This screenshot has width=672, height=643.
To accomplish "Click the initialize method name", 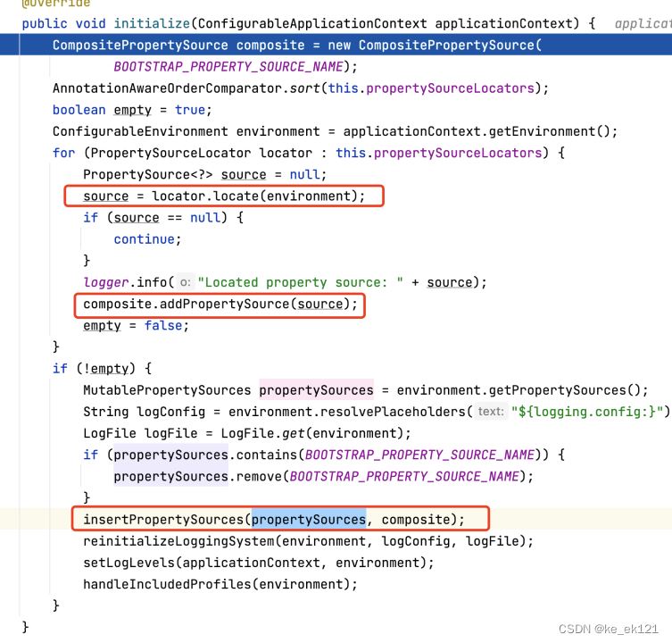I will pyautogui.click(x=152, y=23).
